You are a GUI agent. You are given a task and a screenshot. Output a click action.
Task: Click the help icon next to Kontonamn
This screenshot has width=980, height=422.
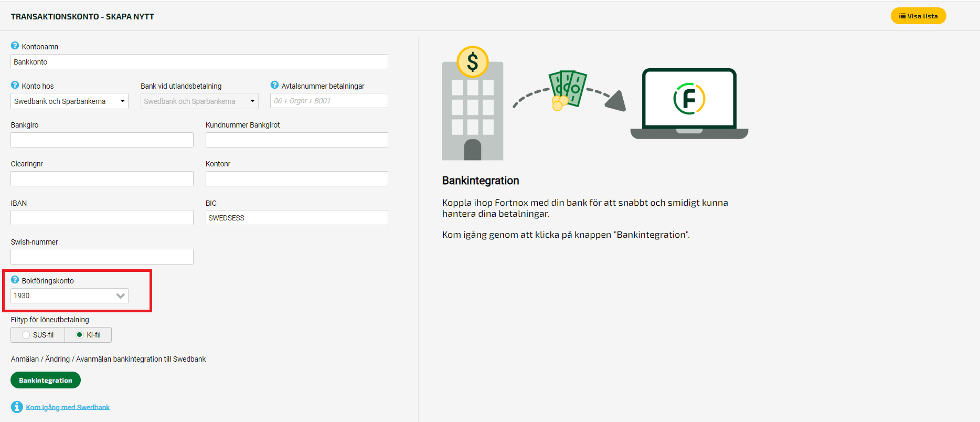pos(15,46)
